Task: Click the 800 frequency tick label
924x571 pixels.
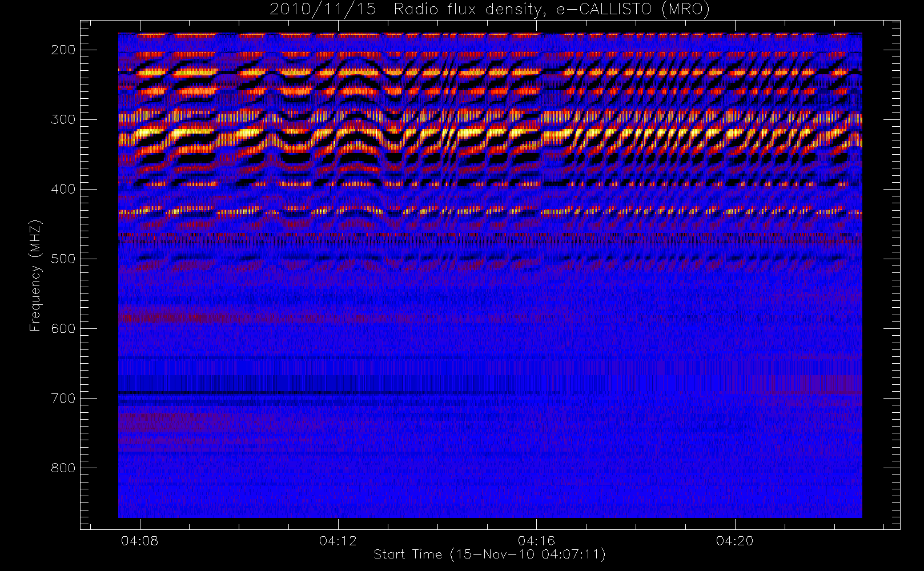Action: tap(63, 468)
